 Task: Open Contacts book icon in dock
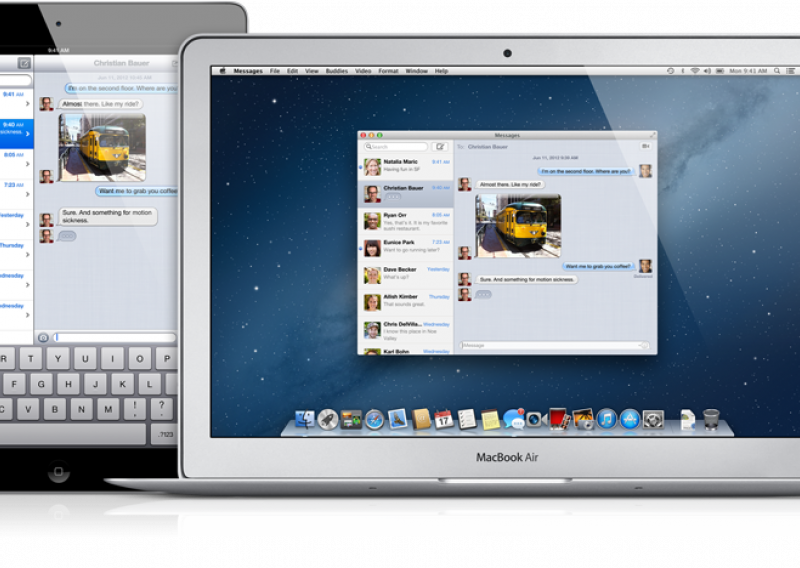[x=421, y=419]
